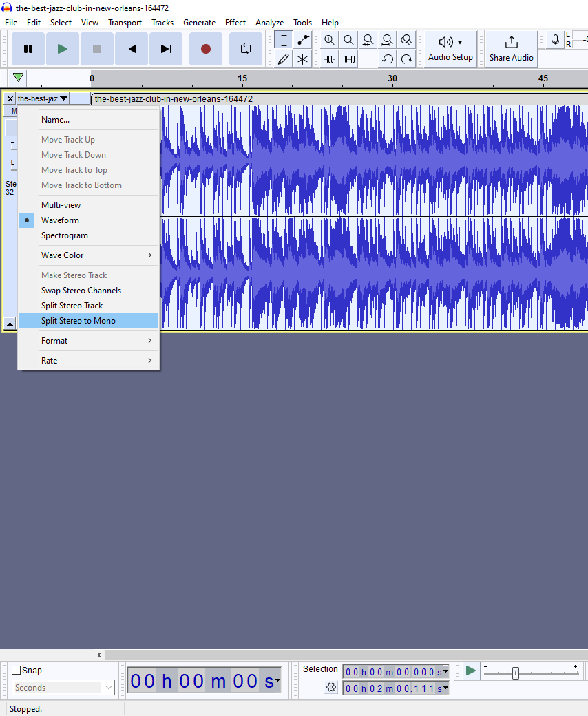Viewport: 588px width, 716px height.
Task: Click the Zoom Toggle icon
Action: [x=406, y=40]
